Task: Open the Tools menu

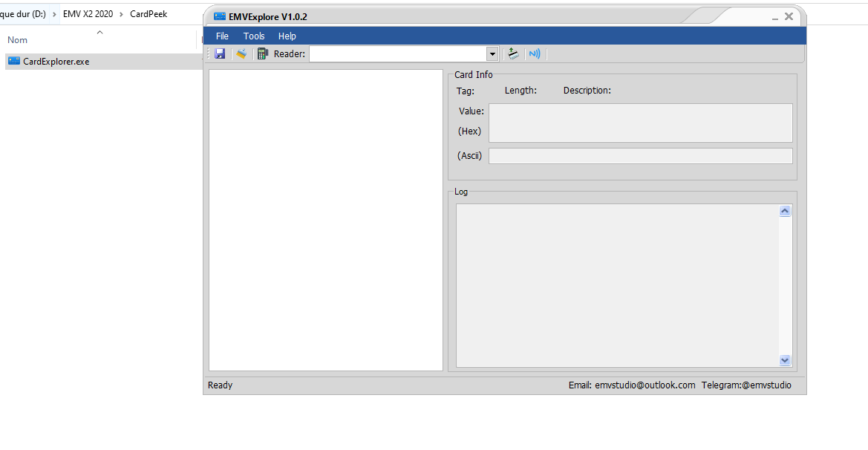Action: pos(254,36)
